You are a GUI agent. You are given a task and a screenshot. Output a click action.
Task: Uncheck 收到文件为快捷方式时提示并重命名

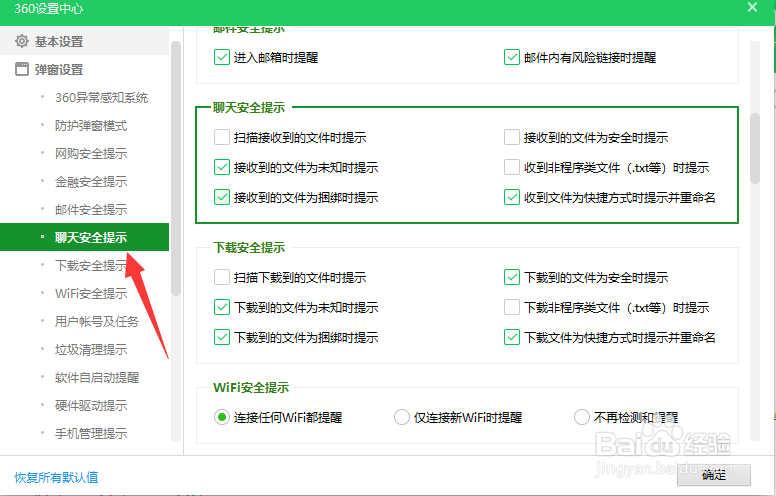(512, 197)
